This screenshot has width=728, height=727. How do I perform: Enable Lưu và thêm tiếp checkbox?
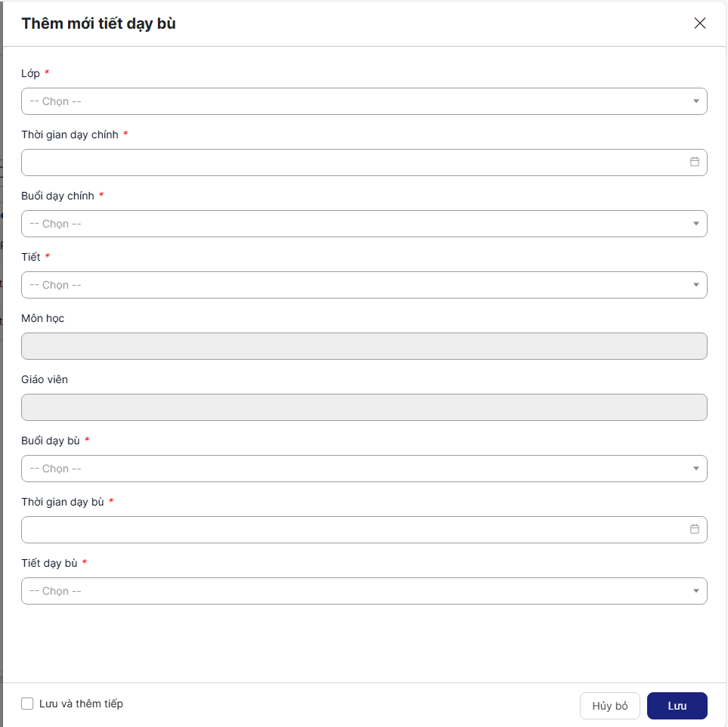pyautogui.click(x=27, y=704)
